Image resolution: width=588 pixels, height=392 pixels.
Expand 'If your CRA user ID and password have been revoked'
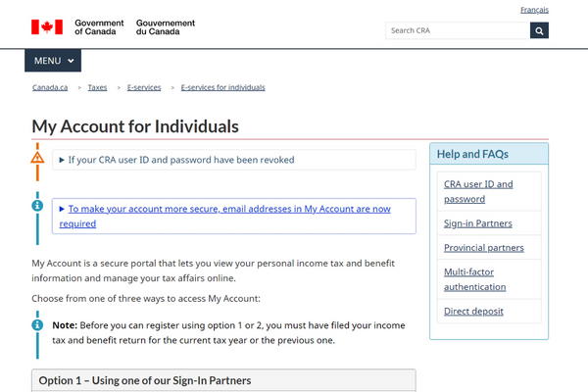point(233,160)
